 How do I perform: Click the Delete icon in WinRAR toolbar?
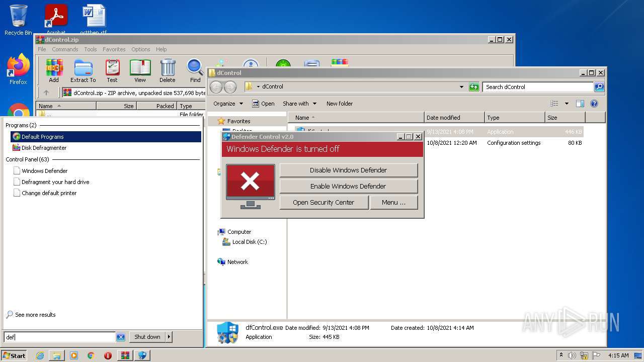pyautogui.click(x=168, y=70)
